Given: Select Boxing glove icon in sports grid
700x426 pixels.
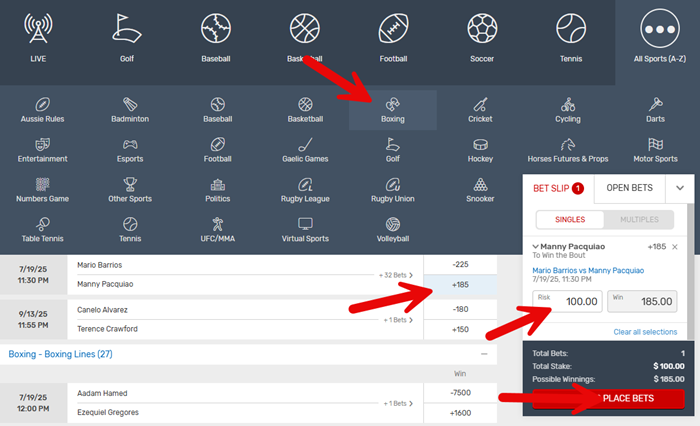Looking at the screenshot, I should point(393,104).
